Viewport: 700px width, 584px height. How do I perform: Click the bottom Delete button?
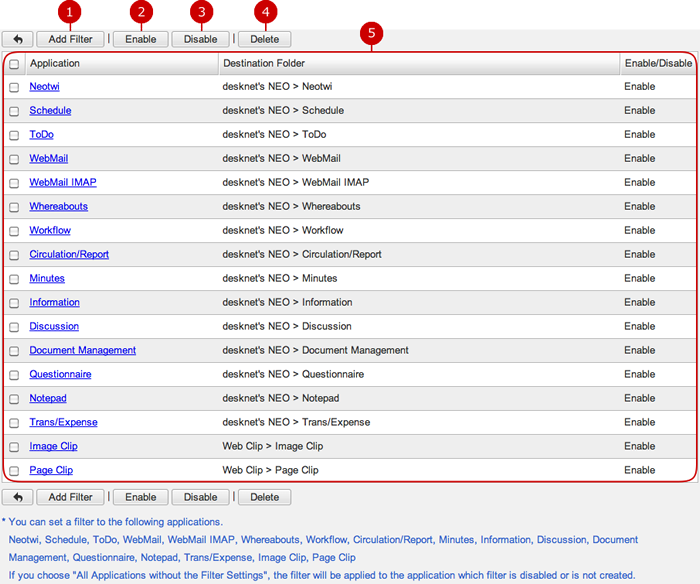click(x=265, y=497)
